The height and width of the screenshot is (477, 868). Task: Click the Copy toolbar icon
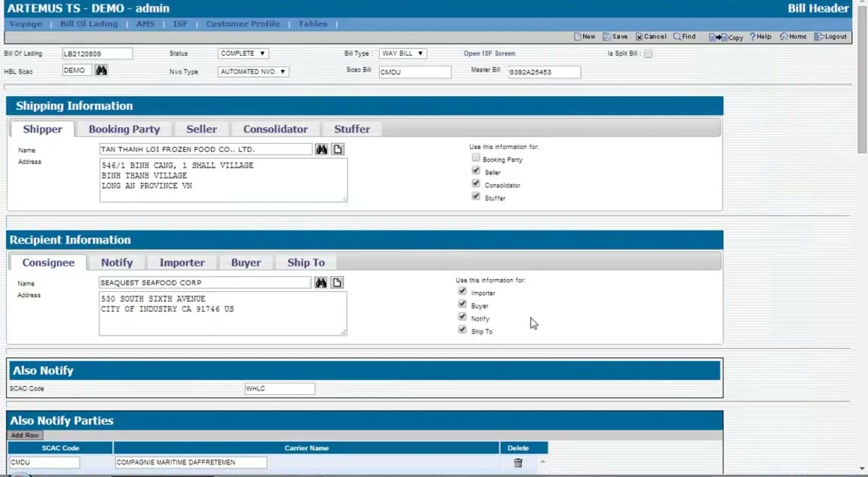(726, 37)
